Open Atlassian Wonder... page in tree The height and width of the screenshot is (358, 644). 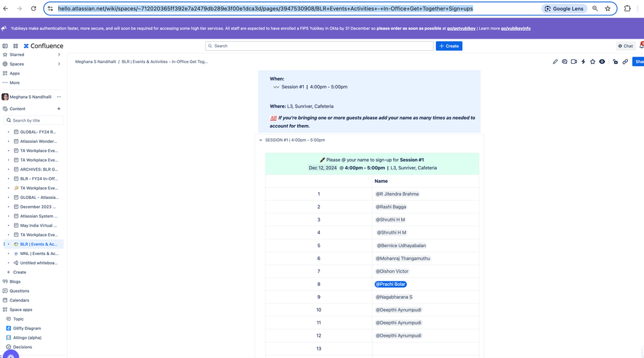39,142
